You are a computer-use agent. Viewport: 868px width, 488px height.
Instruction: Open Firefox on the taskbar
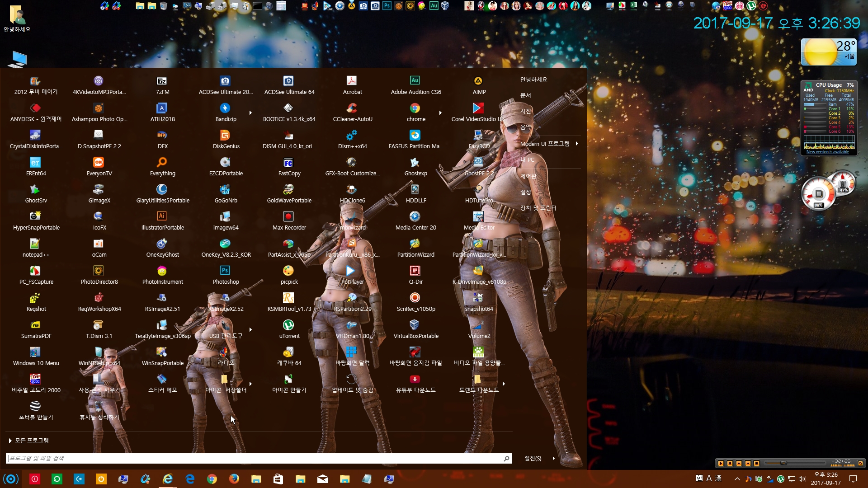[x=234, y=479]
